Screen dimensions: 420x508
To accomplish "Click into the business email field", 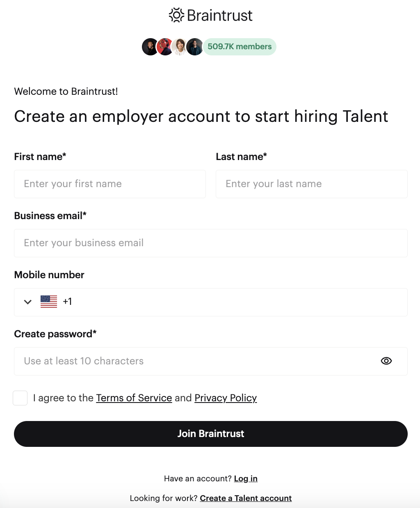I will coord(211,243).
